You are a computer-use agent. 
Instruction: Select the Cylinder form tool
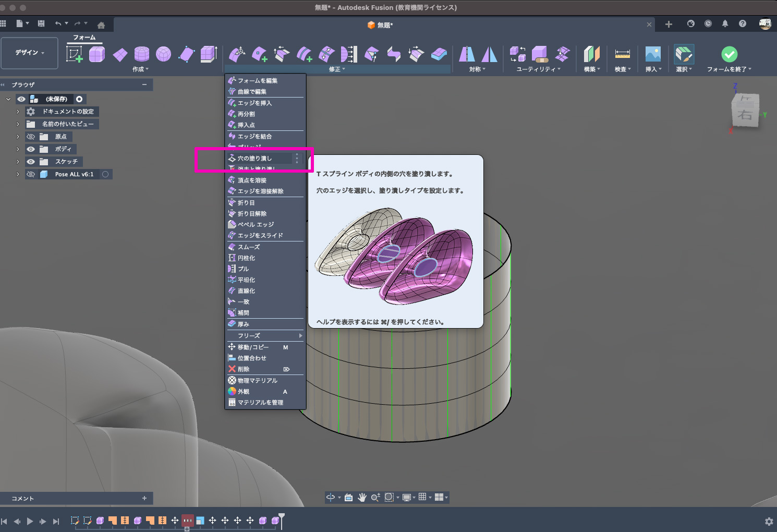point(142,54)
